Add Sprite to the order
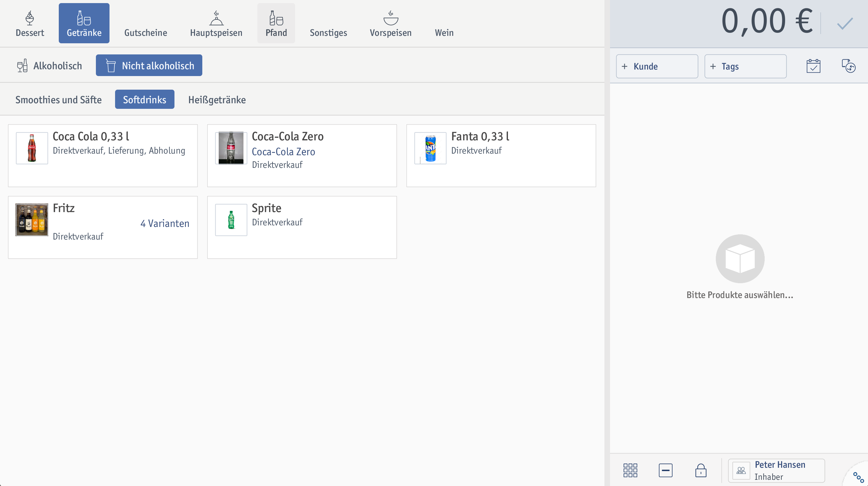Image resolution: width=868 pixels, height=486 pixels. click(x=302, y=227)
